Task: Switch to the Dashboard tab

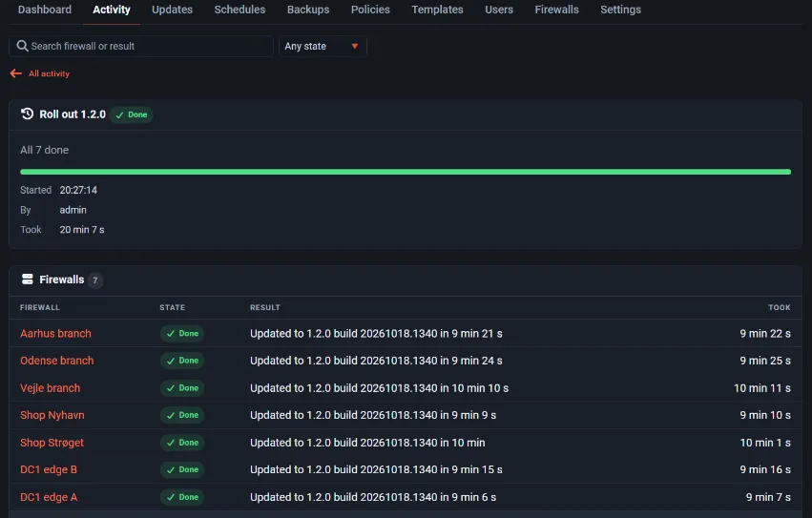Action: tap(45, 10)
